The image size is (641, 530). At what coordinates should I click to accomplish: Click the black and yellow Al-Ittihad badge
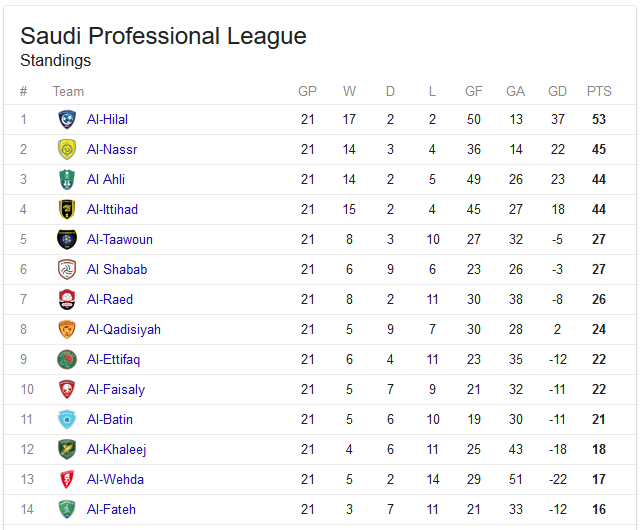67,209
